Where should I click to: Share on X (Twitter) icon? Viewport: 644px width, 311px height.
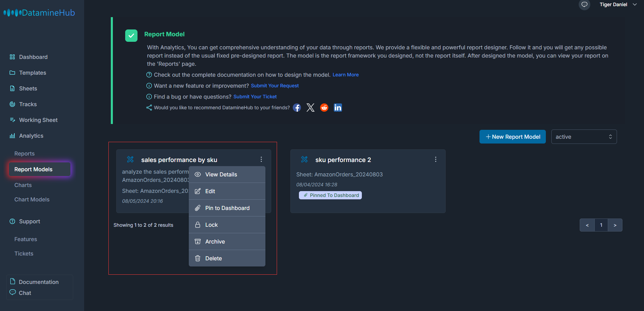[x=311, y=108]
